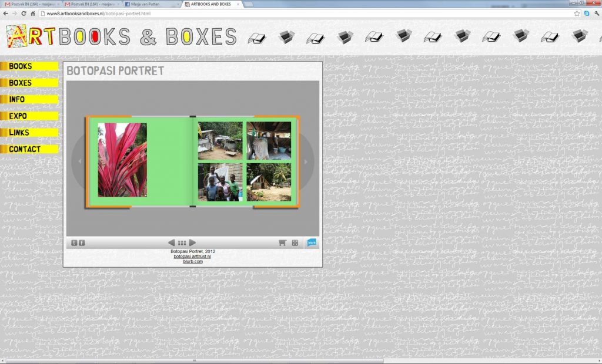Viewport: 602px width, 364px height.
Task: Click the shopping cart icon to buy book
Action: pyautogui.click(x=283, y=243)
